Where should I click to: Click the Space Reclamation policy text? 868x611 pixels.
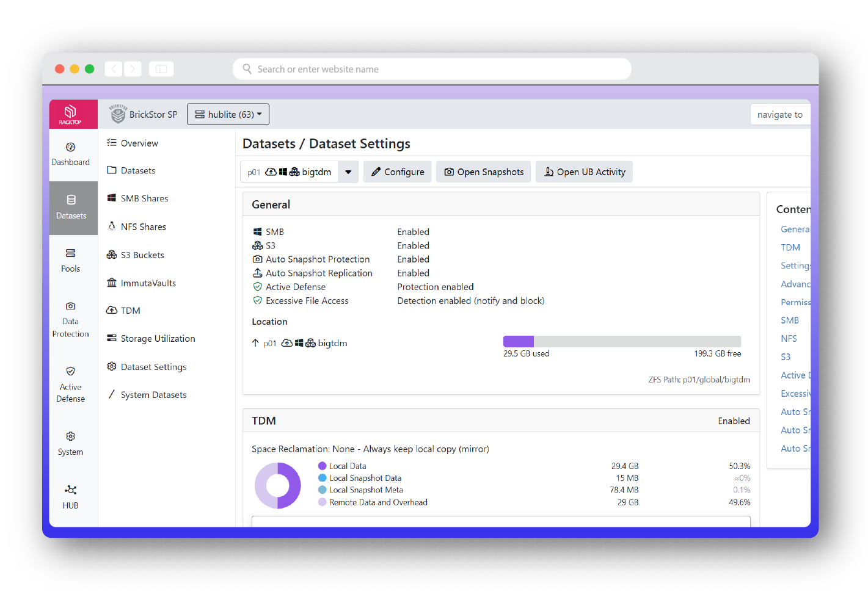(370, 449)
